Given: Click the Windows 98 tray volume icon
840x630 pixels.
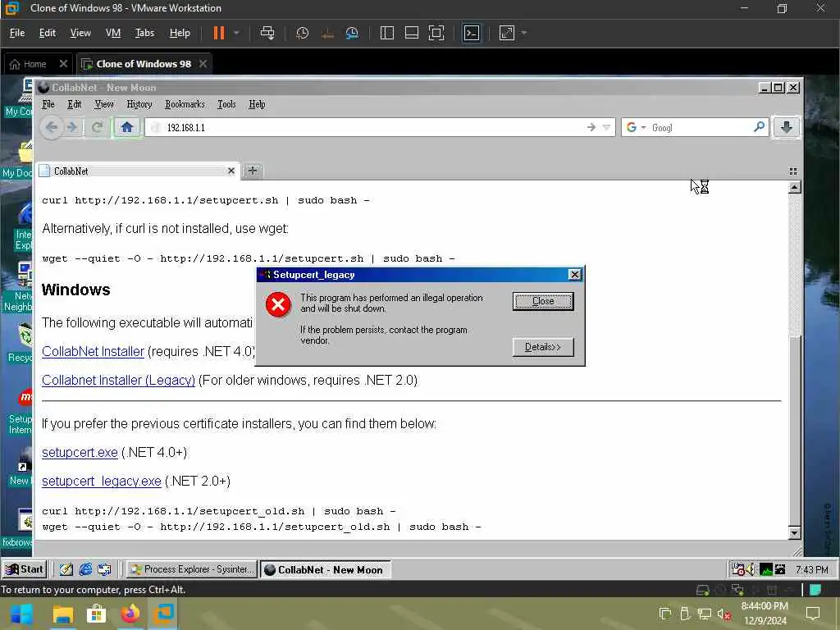Looking at the screenshot, I should (x=750, y=569).
